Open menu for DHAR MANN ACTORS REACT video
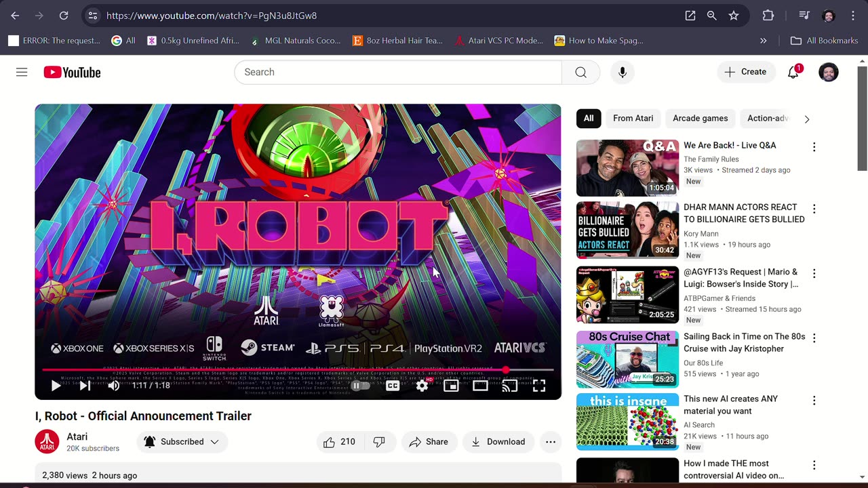 (x=814, y=209)
